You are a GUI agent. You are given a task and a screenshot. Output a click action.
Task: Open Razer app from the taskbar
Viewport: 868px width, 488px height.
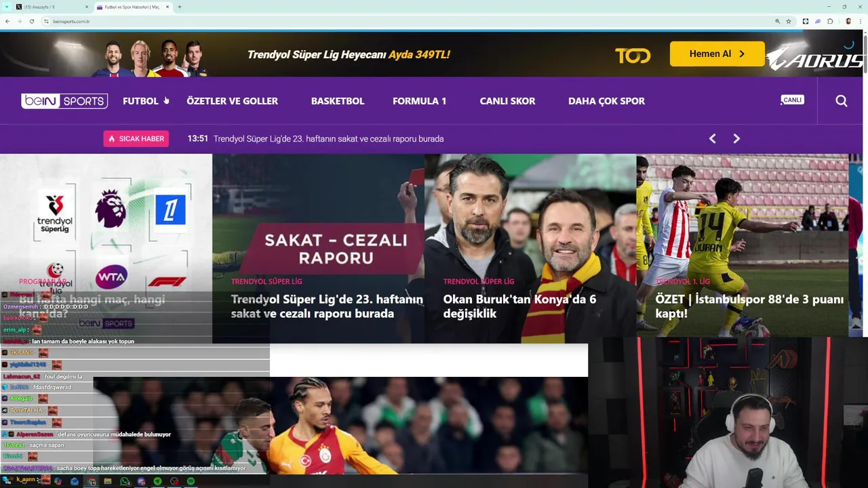(x=157, y=481)
